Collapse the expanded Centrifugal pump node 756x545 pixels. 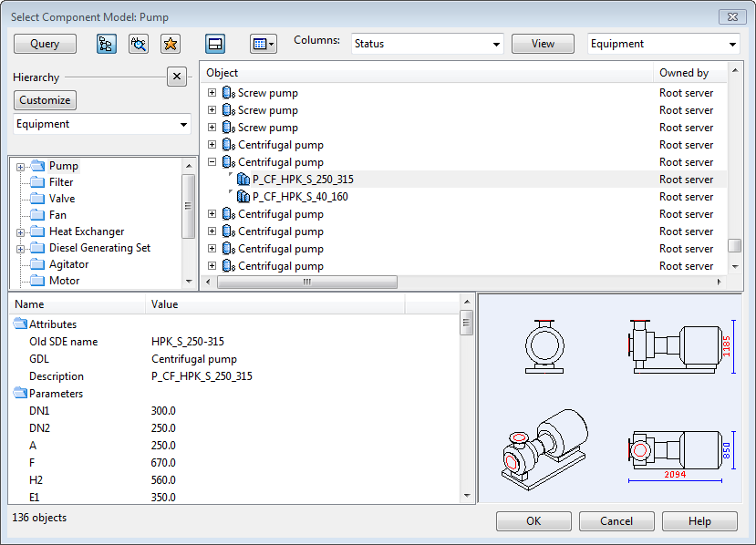click(212, 162)
